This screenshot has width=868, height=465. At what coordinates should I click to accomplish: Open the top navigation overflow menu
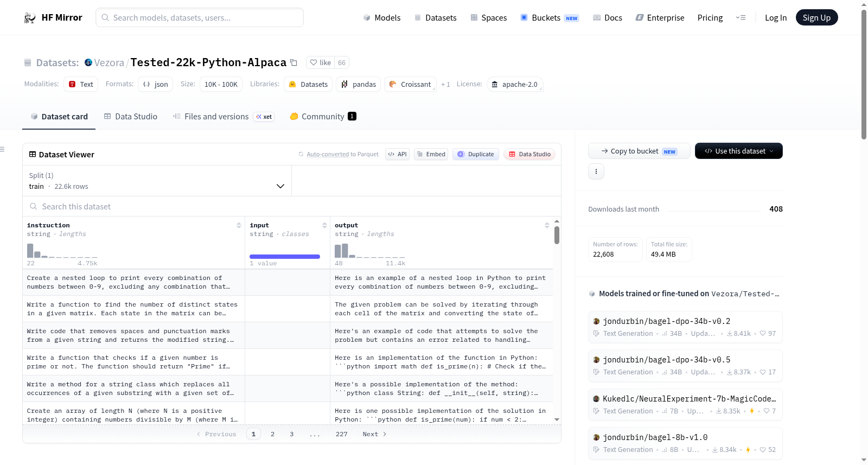pyautogui.click(x=741, y=18)
